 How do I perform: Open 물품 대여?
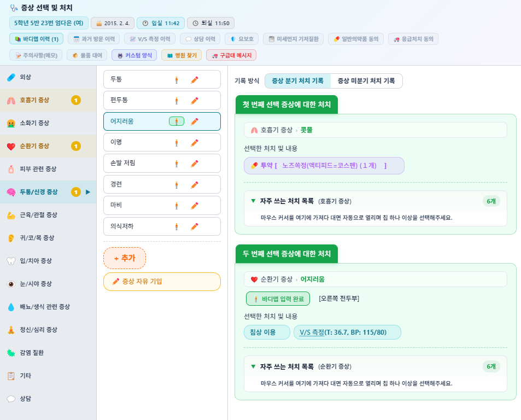[x=87, y=55]
